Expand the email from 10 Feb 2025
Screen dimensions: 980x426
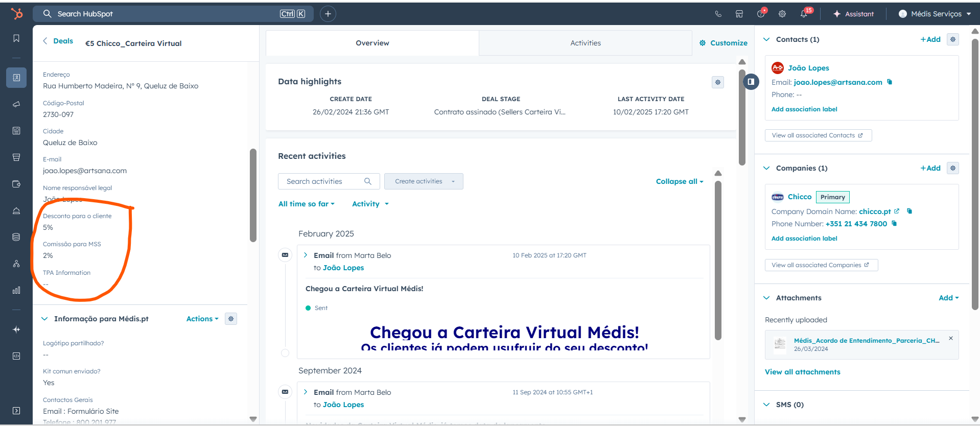pos(306,255)
